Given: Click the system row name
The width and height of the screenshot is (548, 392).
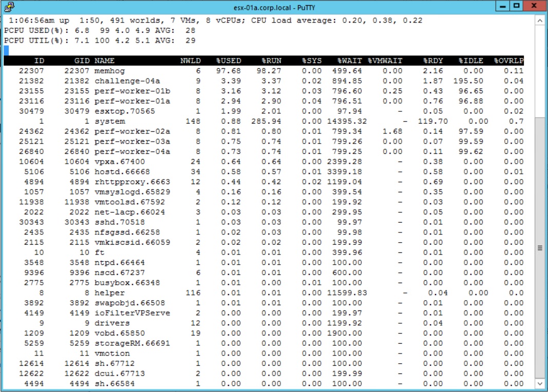Looking at the screenshot, I should (109, 122).
